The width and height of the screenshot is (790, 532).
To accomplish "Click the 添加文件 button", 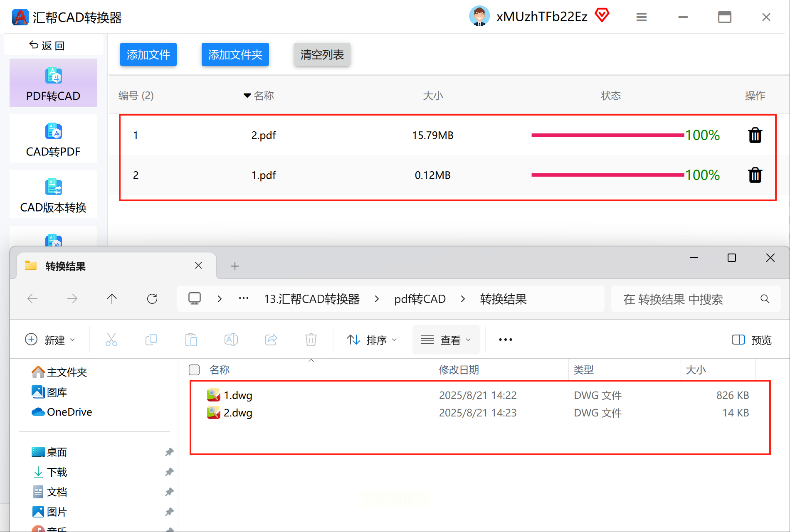I will click(148, 54).
